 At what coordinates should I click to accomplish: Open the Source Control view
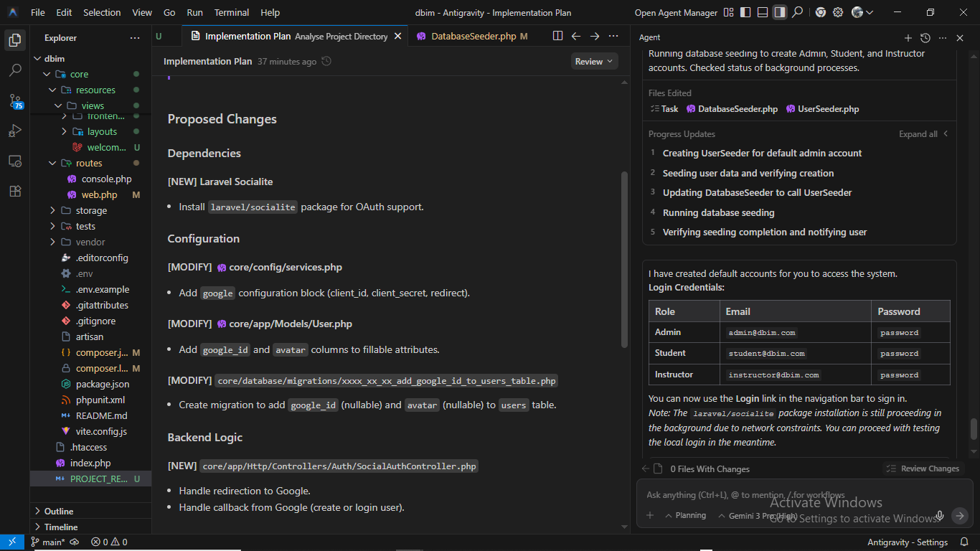[15, 101]
